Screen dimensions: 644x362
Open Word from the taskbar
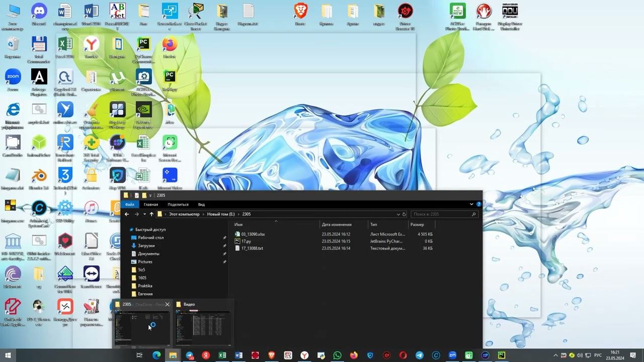point(238,355)
